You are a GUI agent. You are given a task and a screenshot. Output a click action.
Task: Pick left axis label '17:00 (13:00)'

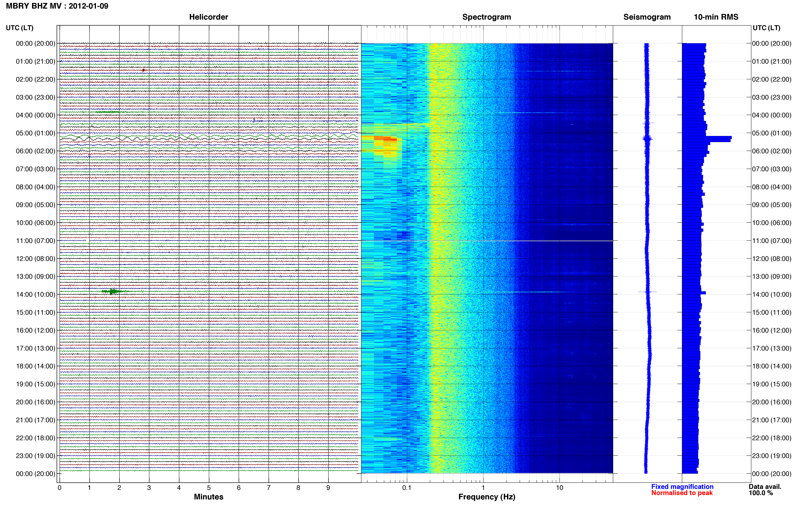(x=36, y=348)
